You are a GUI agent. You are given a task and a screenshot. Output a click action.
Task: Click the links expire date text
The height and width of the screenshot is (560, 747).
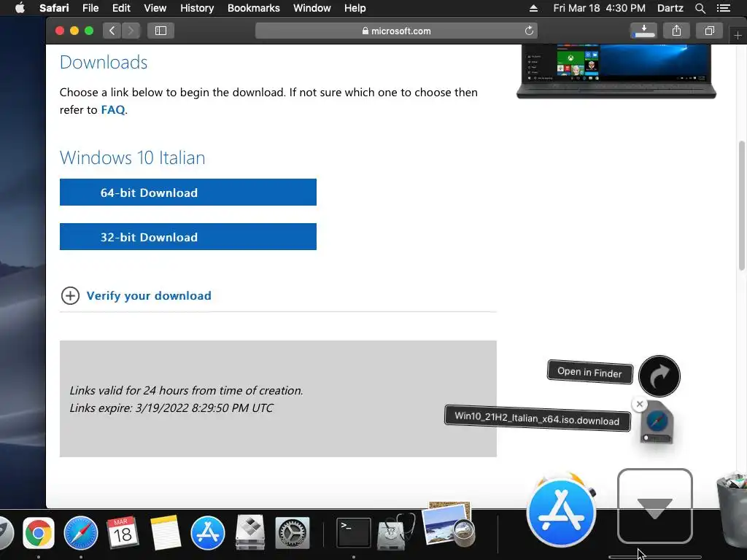tap(171, 408)
